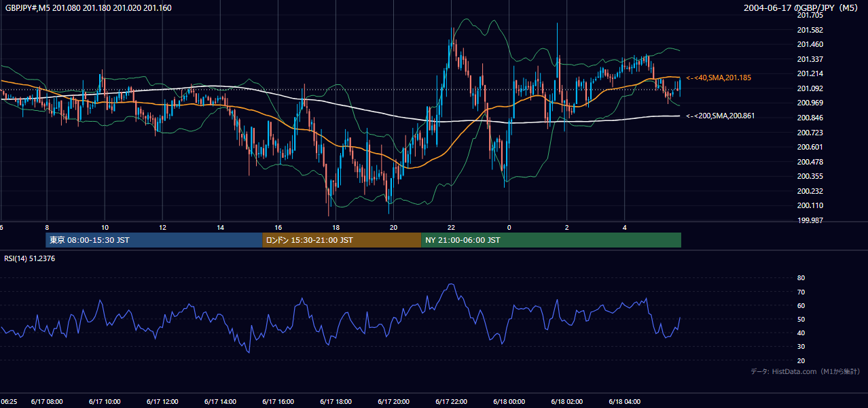Click price axis value 201.460

(810, 44)
